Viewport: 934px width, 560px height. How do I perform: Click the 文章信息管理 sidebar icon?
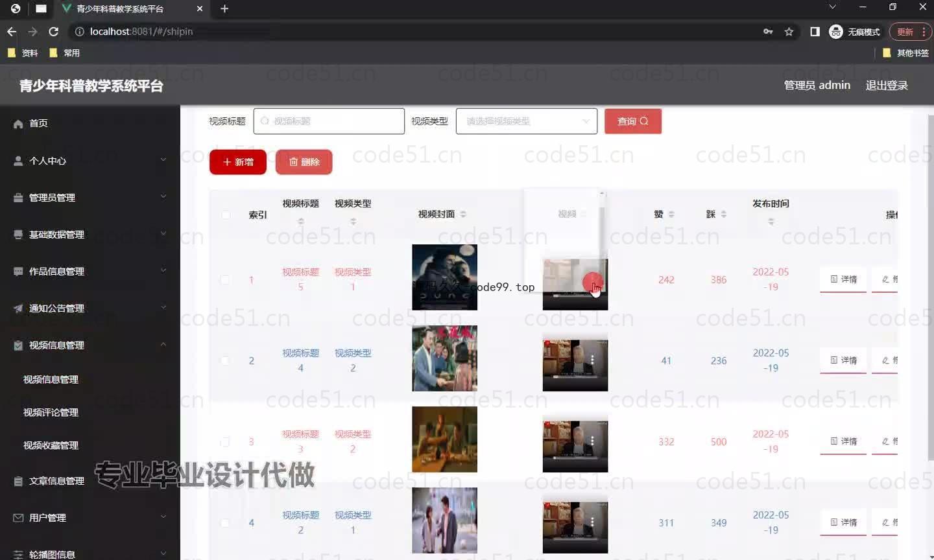[x=18, y=481]
